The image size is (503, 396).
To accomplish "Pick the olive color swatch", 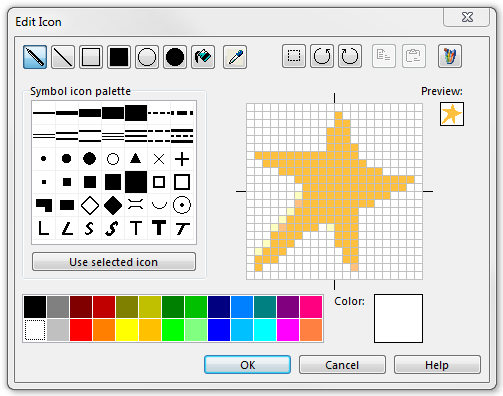I will [x=127, y=307].
